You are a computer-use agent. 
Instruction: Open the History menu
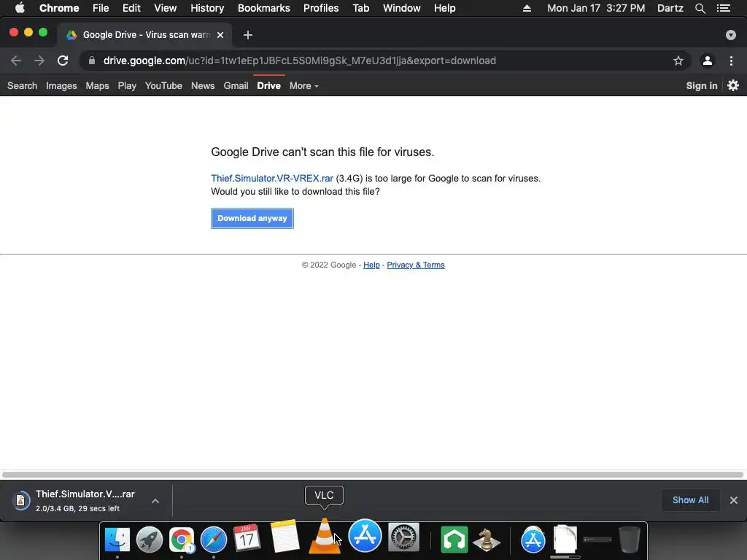tap(206, 8)
